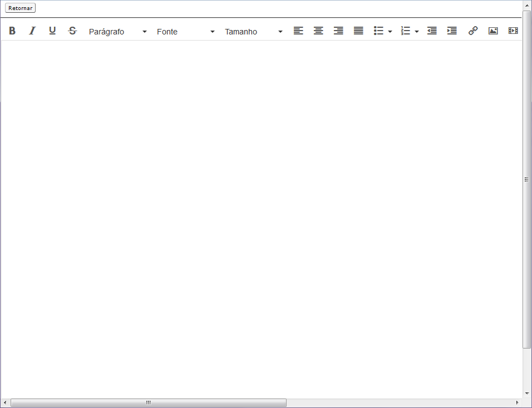Image resolution: width=532 pixels, height=408 pixels.
Task: Insert an image
Action: pyautogui.click(x=493, y=31)
